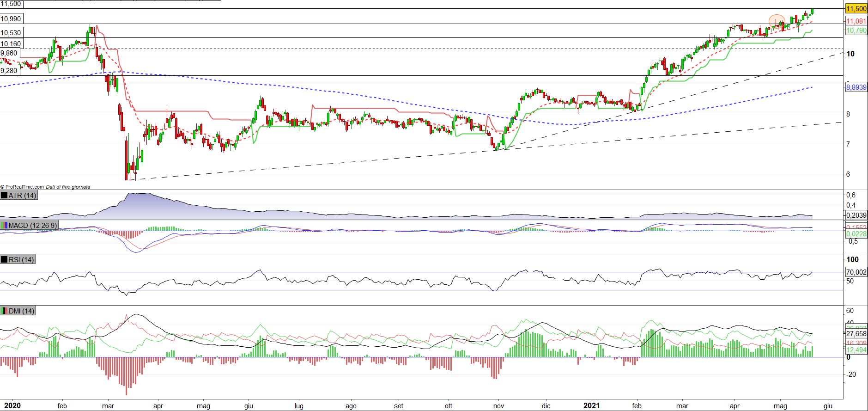Click the 2020 year marker on time axis
The image size is (868, 411).
pyautogui.click(x=12, y=406)
